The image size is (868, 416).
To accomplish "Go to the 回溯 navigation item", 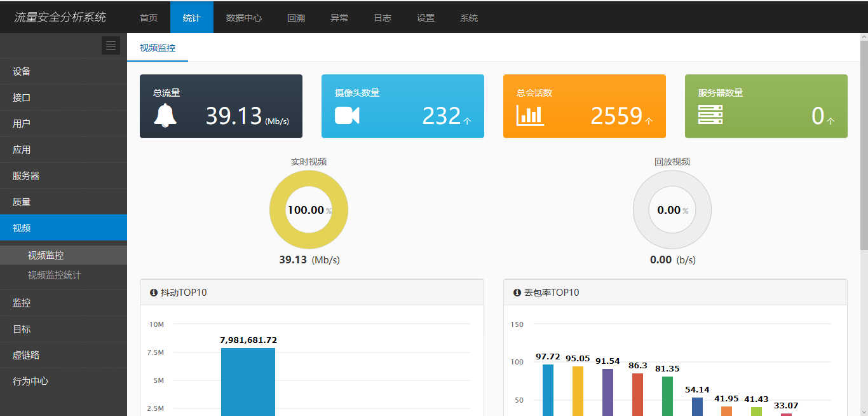I will pos(296,18).
